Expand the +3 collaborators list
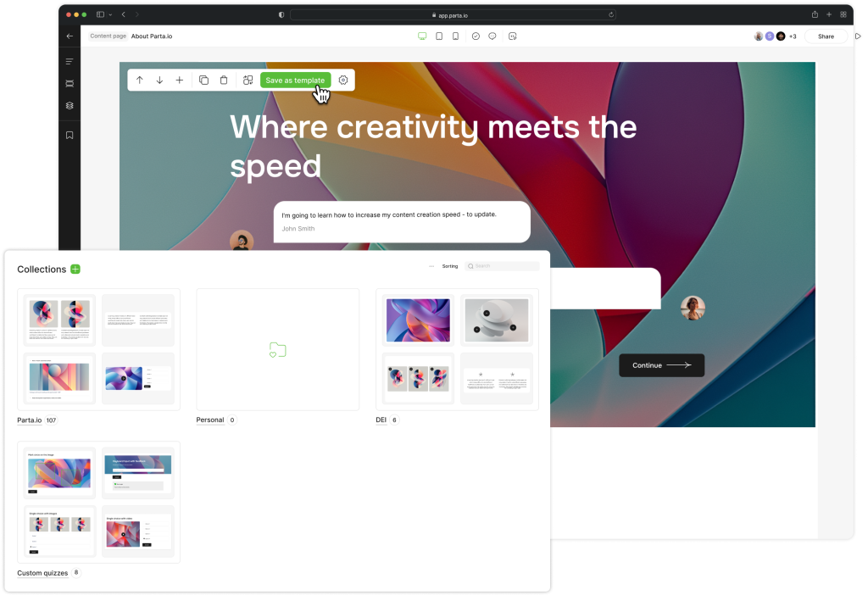868x595 pixels. (x=793, y=36)
